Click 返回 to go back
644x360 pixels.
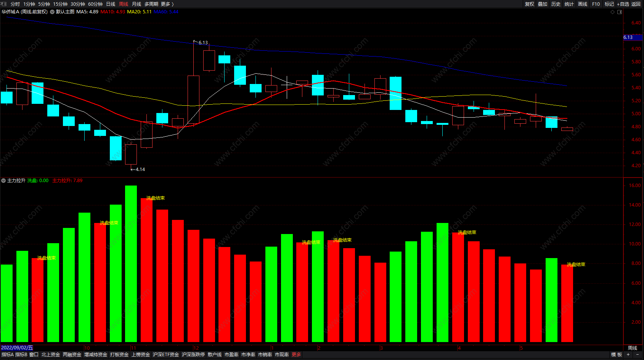pyautogui.click(x=636, y=4)
